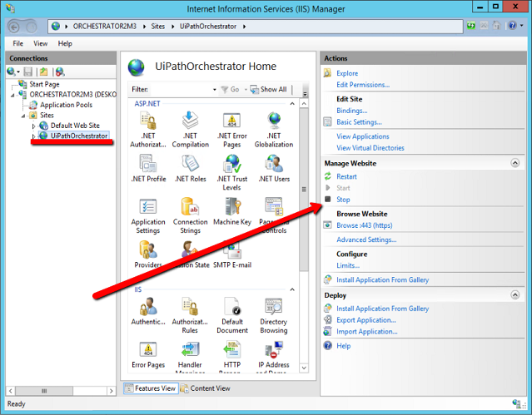532x415 pixels.
Task: Stop the website from Actions pane
Action: (343, 200)
